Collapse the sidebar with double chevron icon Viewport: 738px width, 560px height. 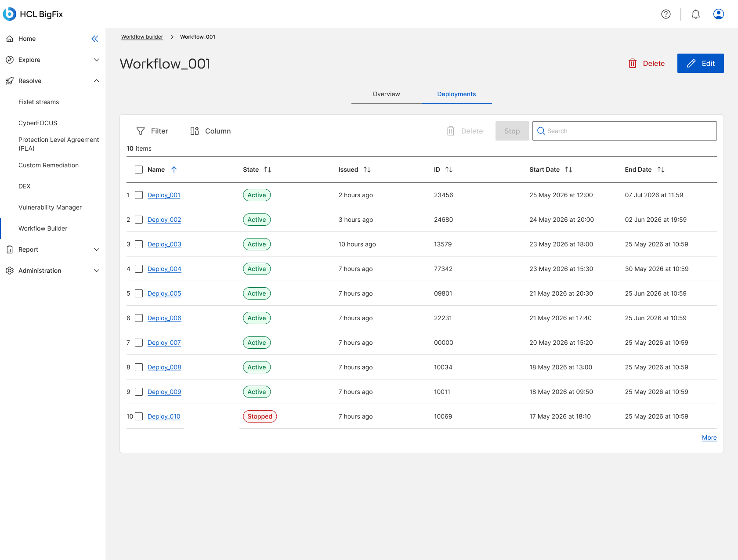(x=95, y=39)
